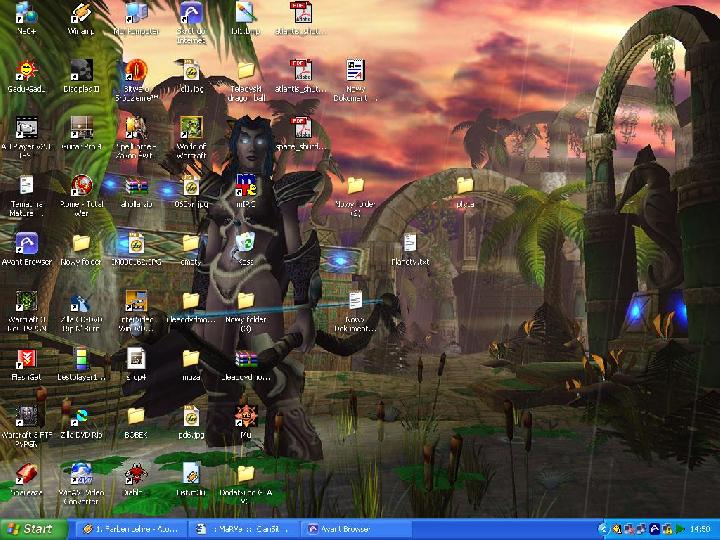Screen dimensions: 720x540
Task: Click the green arrow tray icon
Action: point(680,529)
